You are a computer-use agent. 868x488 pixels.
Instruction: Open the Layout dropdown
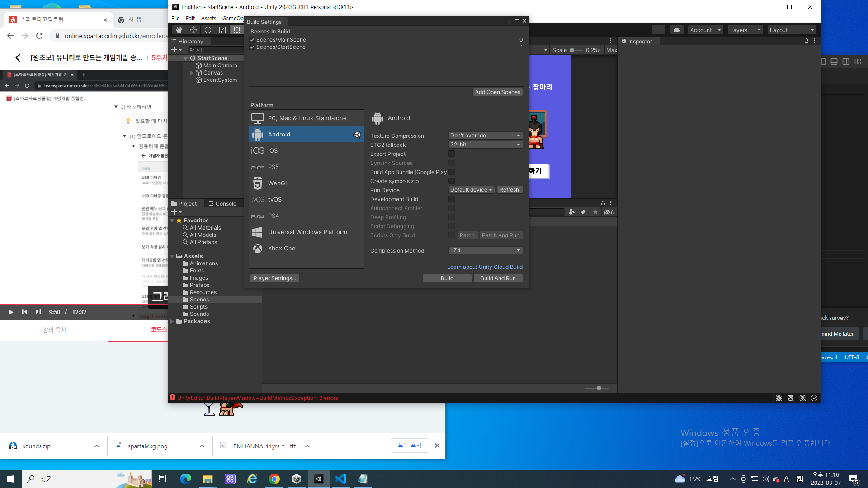tap(792, 30)
